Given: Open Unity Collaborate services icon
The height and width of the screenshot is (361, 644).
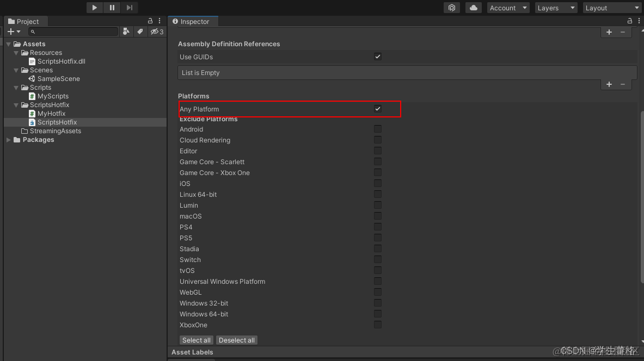Looking at the screenshot, I should [x=452, y=8].
